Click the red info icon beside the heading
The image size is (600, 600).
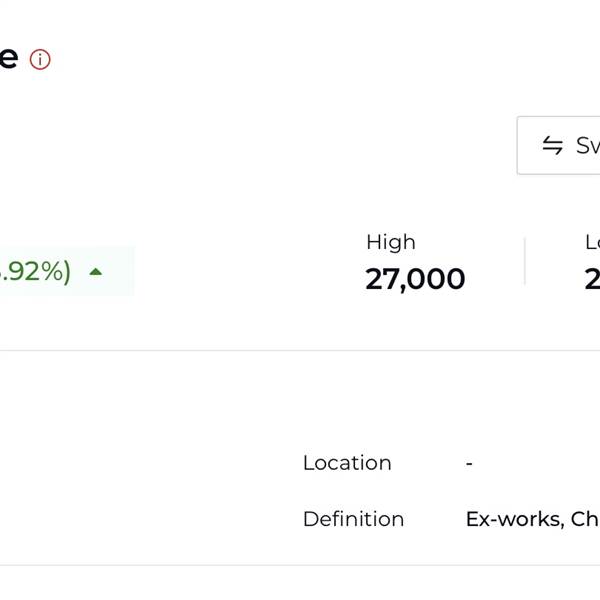40,60
